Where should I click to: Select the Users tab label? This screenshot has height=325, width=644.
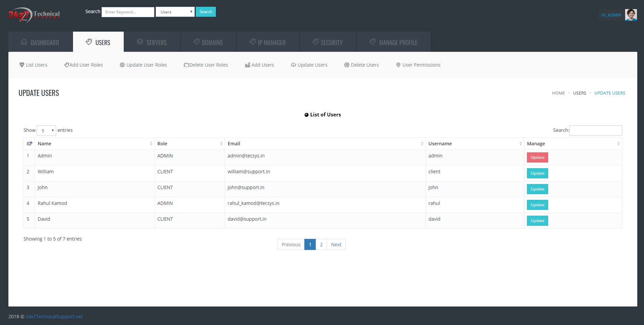click(103, 43)
